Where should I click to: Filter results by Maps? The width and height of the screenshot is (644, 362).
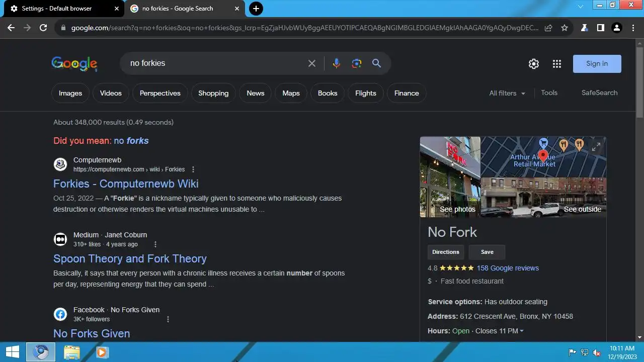click(x=291, y=93)
